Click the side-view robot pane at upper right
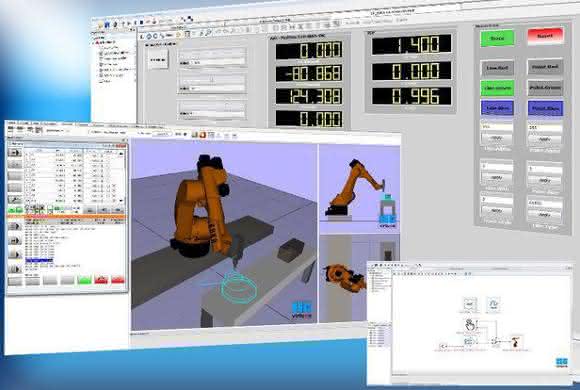Viewport: 580px width, 390px height. pyautogui.click(x=359, y=189)
